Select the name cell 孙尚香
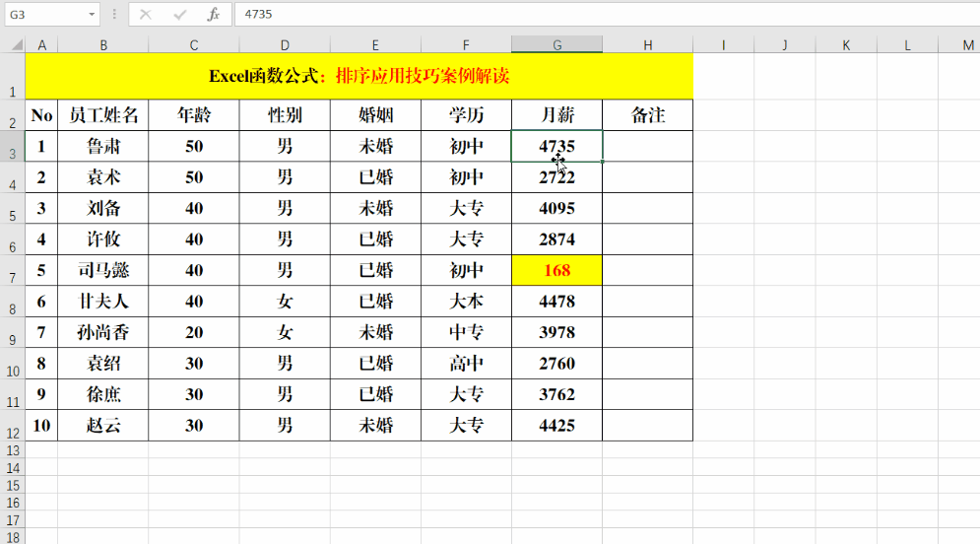980x544 pixels. click(x=103, y=332)
